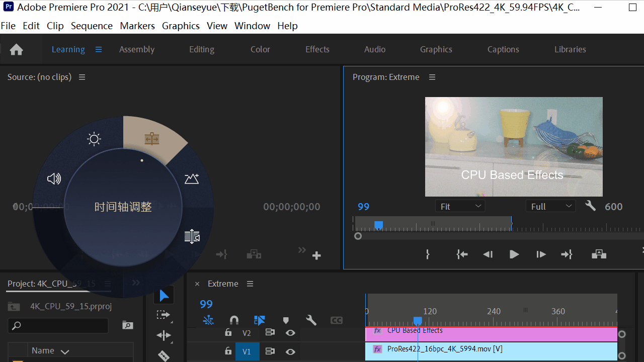Click the Lift button in Program monitor

click(x=599, y=254)
